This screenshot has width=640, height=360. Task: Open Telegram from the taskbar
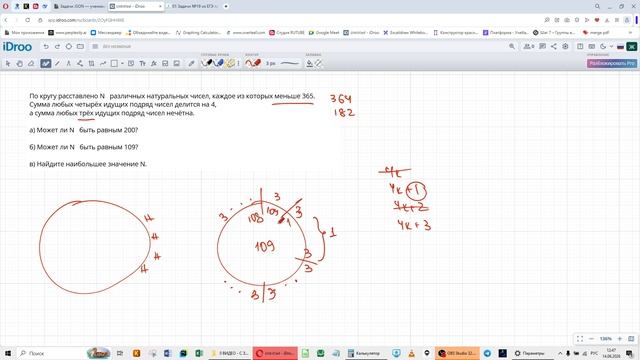point(487,353)
